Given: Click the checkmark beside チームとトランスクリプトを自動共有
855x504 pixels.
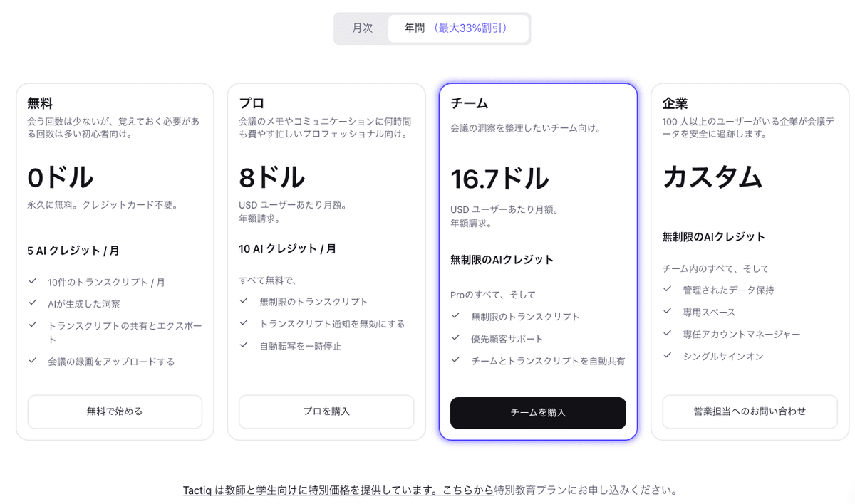Looking at the screenshot, I should pos(455,360).
